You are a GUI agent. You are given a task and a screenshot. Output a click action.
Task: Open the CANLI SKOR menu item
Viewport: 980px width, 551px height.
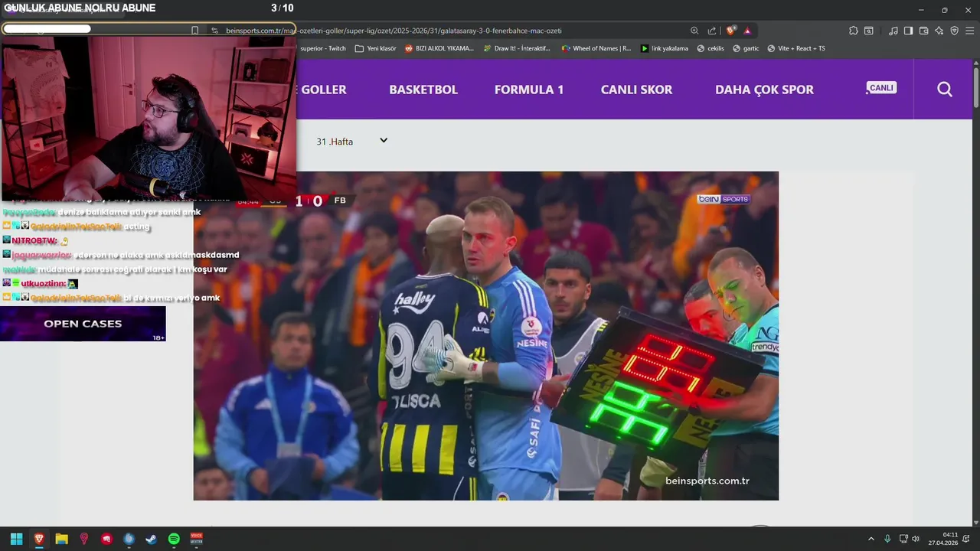pyautogui.click(x=636, y=90)
